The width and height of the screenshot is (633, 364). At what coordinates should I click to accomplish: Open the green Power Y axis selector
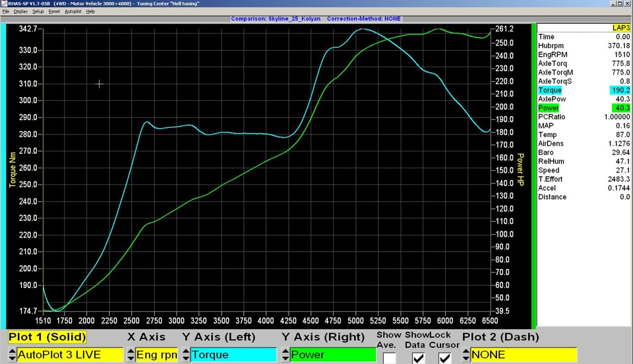click(333, 355)
